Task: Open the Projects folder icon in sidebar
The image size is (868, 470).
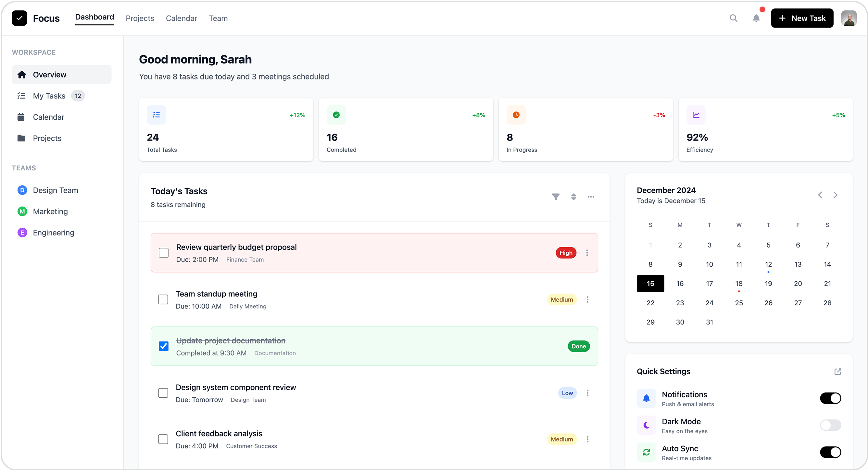Action: [21, 138]
